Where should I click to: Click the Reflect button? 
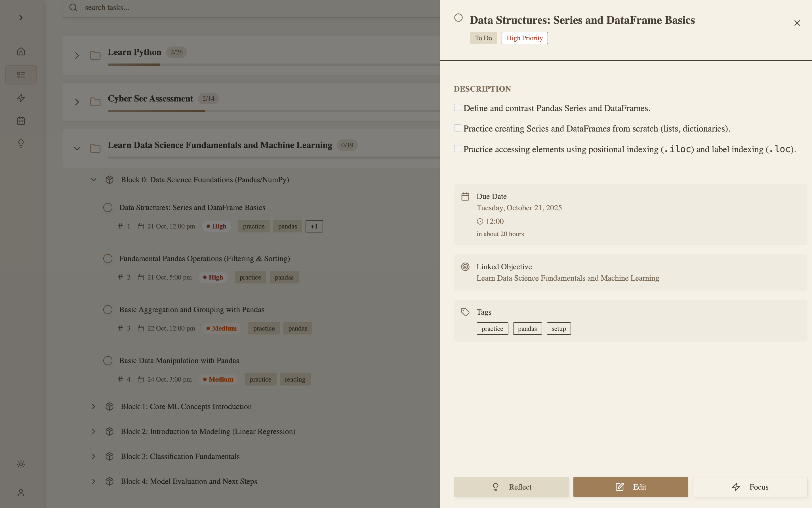511,487
